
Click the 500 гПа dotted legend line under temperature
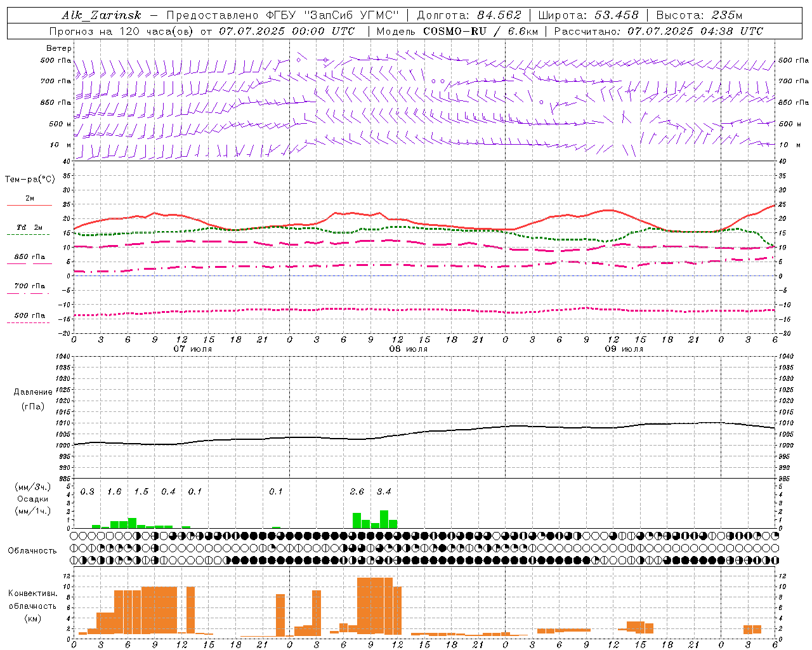tap(28, 322)
